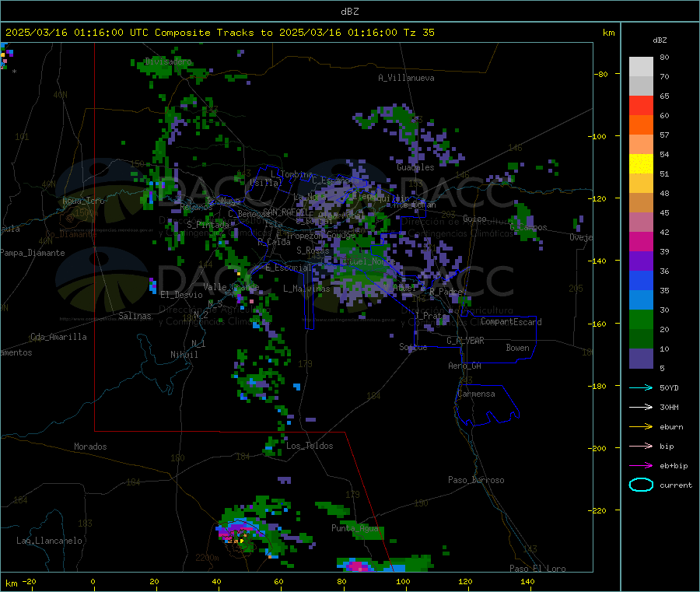
Task: Click the N_1 map label
Action: 198,344
